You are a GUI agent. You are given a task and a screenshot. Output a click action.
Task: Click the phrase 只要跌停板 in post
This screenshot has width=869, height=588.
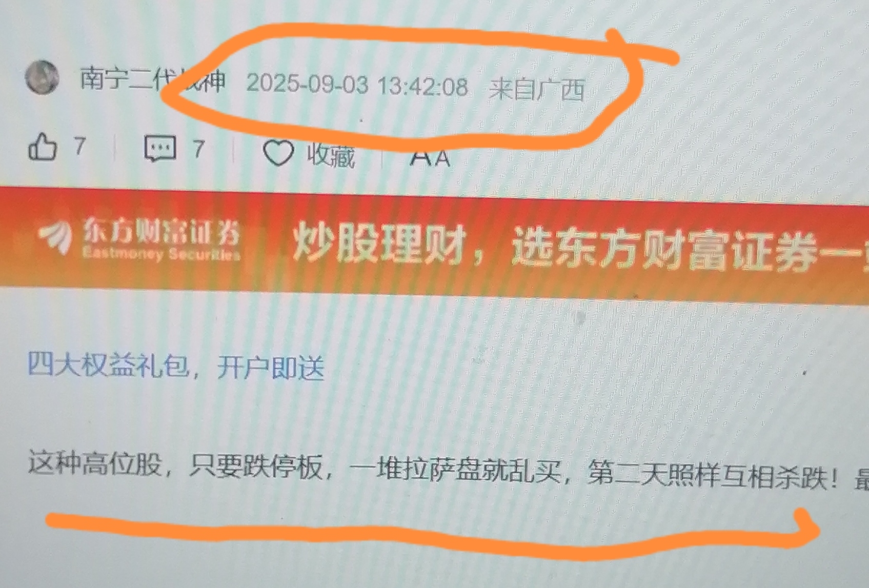(x=256, y=467)
